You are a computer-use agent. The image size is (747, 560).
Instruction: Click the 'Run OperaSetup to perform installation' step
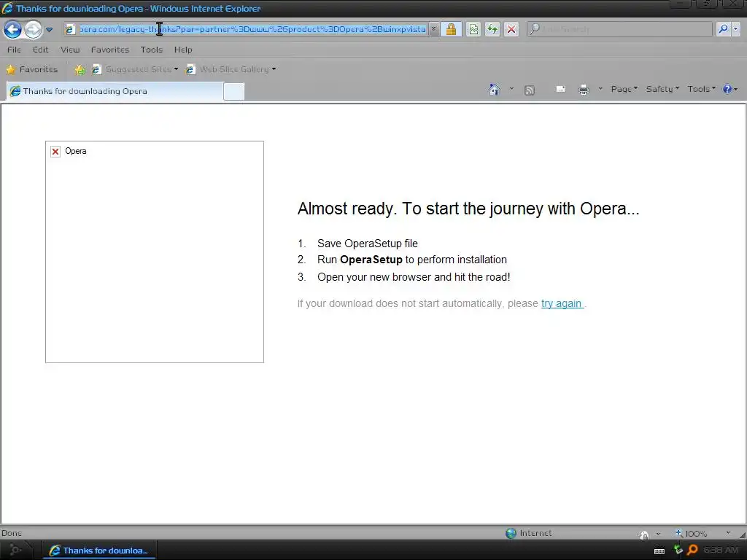412,260
